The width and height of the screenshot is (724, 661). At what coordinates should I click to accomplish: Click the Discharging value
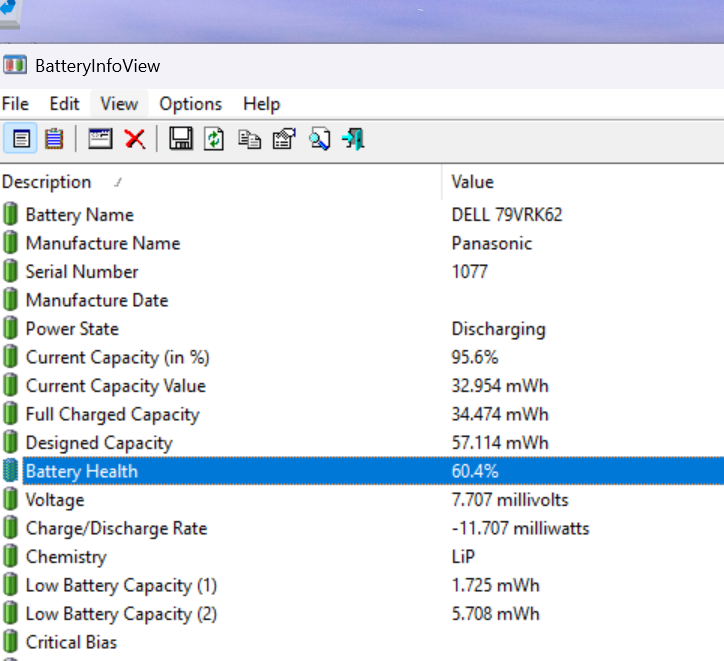point(498,329)
